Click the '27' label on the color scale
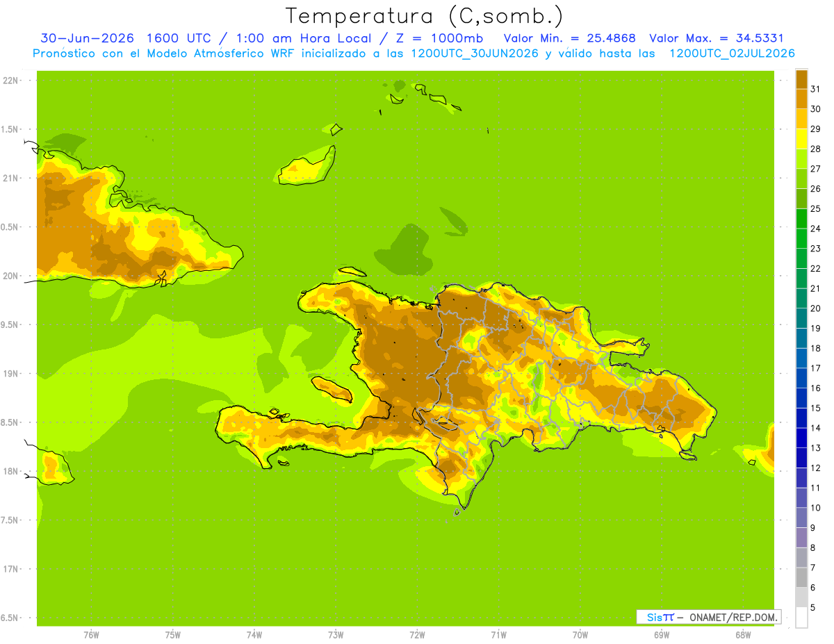The image size is (834, 644). [815, 169]
